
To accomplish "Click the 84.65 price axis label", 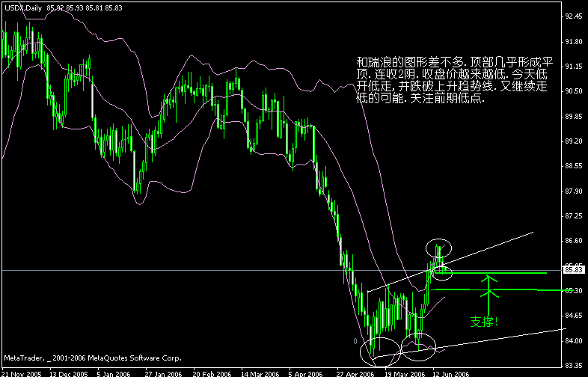I will pos(574,316).
